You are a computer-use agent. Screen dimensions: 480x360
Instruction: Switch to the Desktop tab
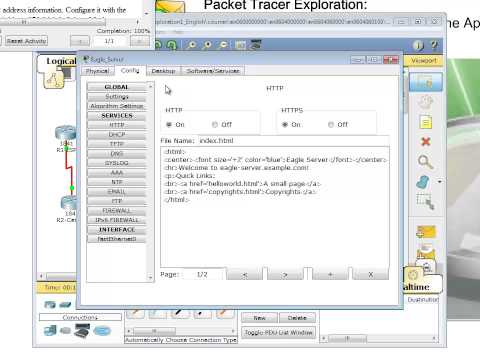(163, 71)
